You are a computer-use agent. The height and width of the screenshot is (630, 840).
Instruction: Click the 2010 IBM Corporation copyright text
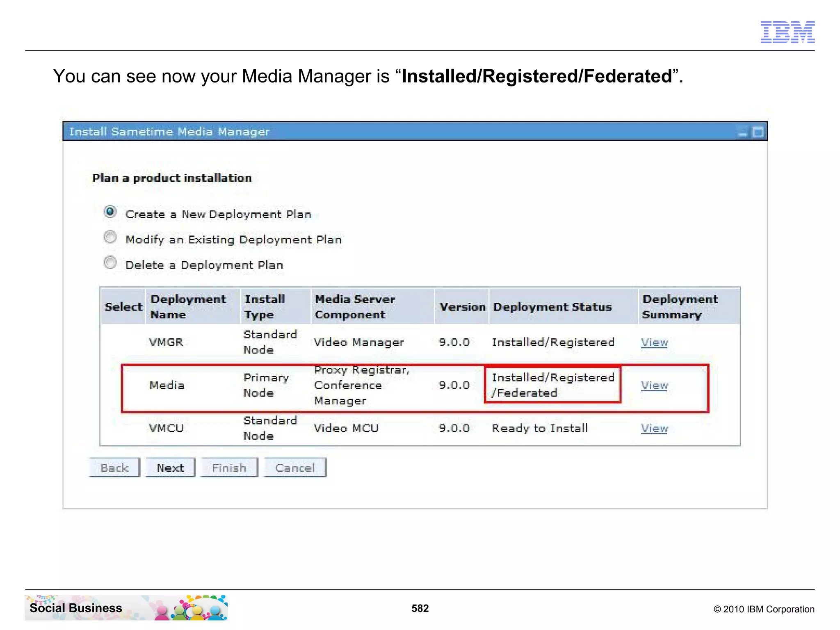pos(764,609)
